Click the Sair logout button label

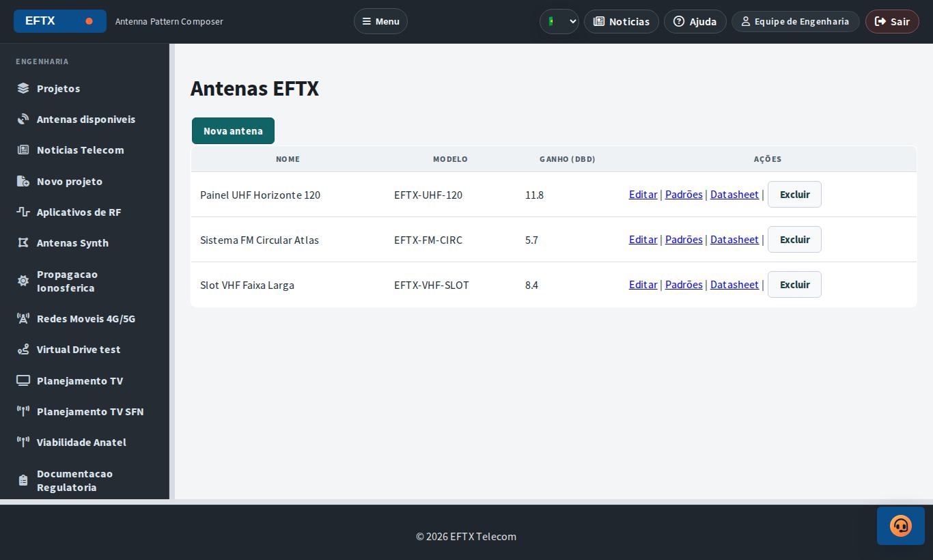900,21
